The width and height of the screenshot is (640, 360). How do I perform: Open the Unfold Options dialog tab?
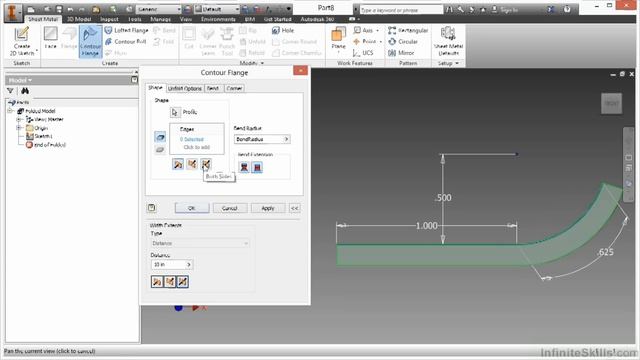(184, 88)
